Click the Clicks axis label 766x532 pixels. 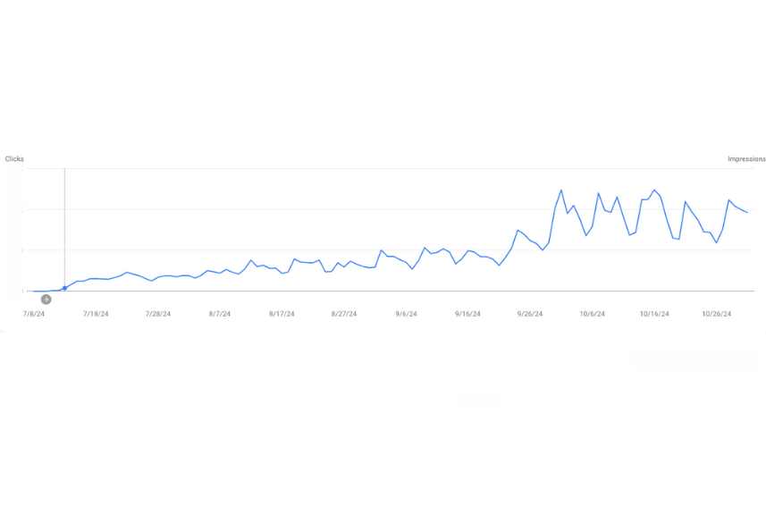14,159
